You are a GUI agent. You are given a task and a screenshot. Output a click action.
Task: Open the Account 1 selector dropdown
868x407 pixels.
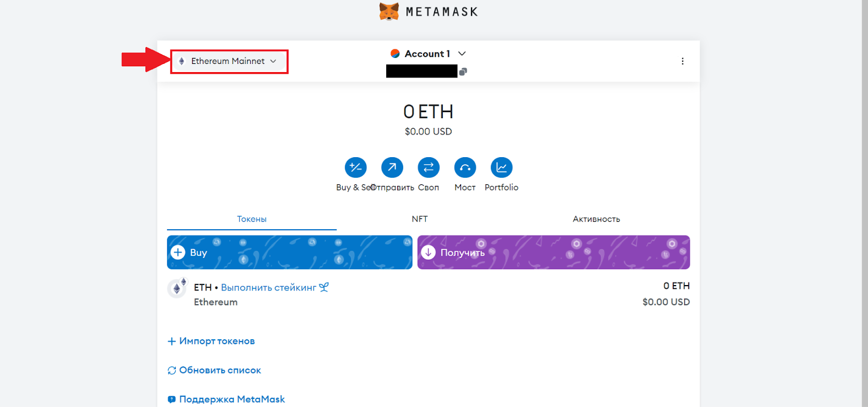(x=428, y=54)
